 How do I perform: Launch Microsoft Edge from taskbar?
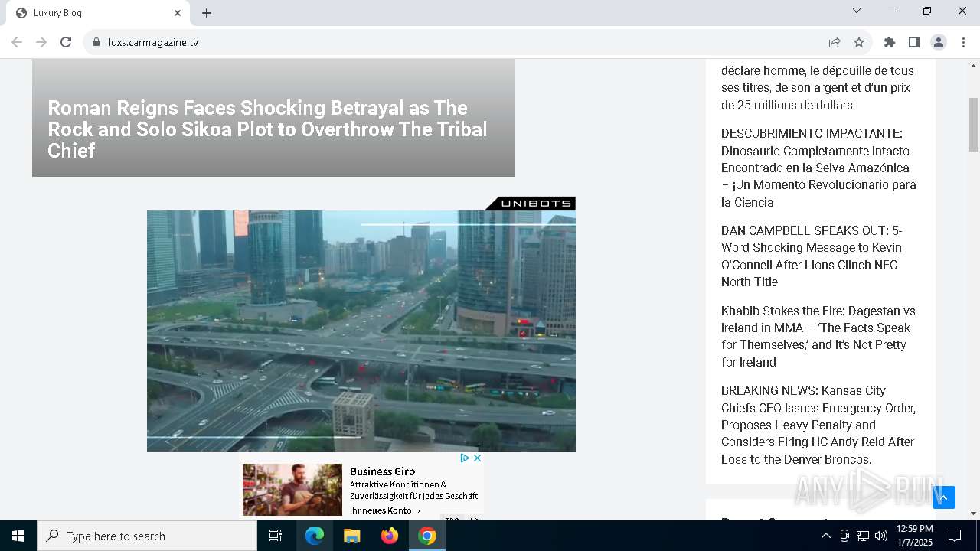315,536
